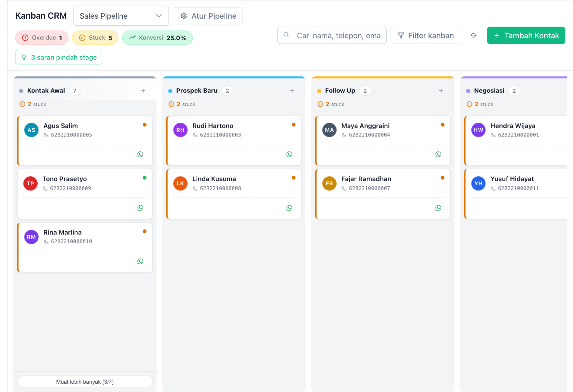Screen dimensions: 573x392
Task: Click green status dot on Tono Prasetyo card
Action: tap(144, 178)
